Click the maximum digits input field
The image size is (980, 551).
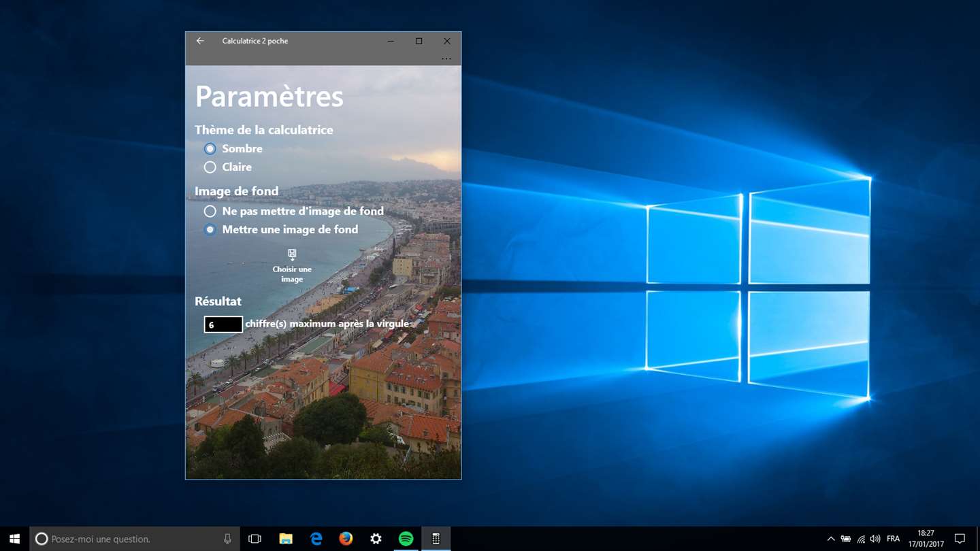pyautogui.click(x=223, y=324)
